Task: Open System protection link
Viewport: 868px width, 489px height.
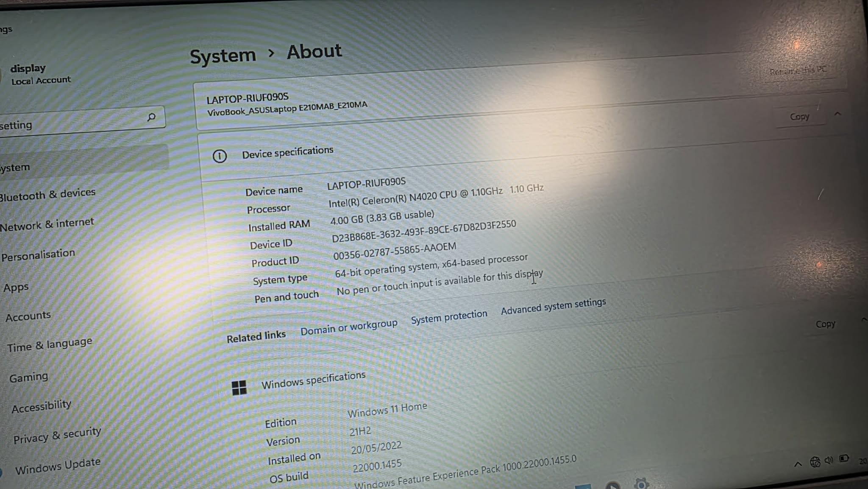Action: pos(449,317)
